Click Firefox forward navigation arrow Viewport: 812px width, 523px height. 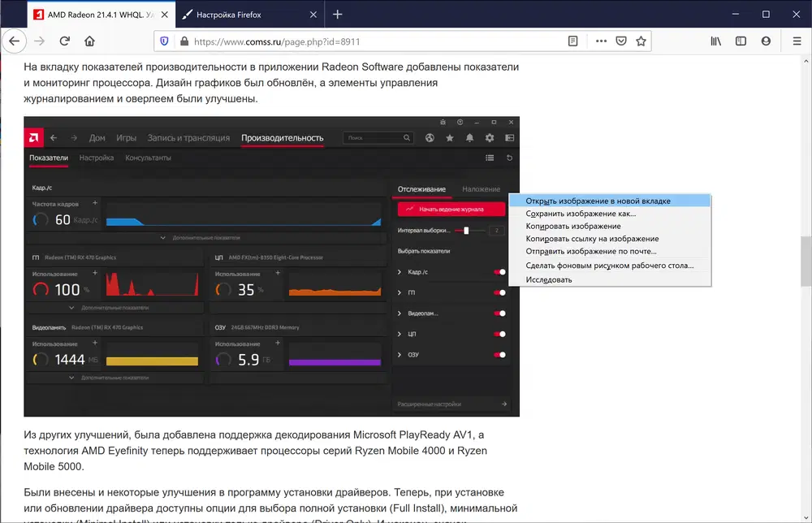coord(39,41)
